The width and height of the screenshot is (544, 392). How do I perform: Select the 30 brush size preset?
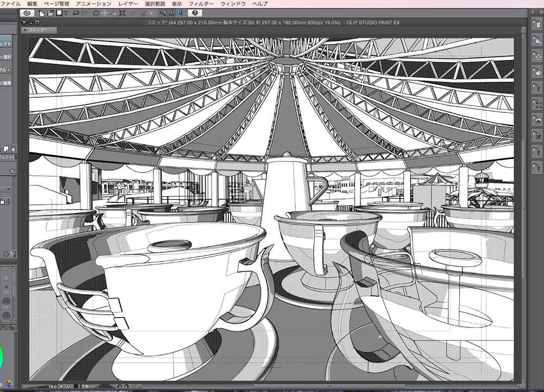pyautogui.click(x=6, y=303)
